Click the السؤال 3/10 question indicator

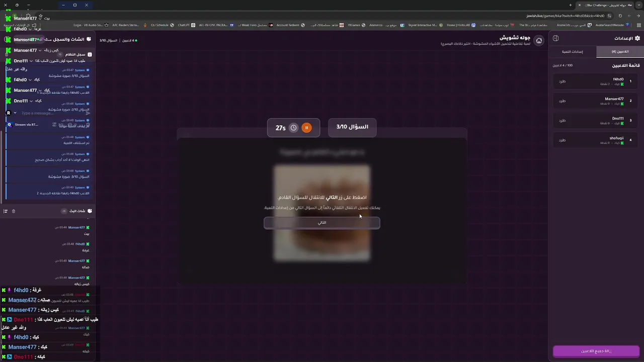point(352,127)
